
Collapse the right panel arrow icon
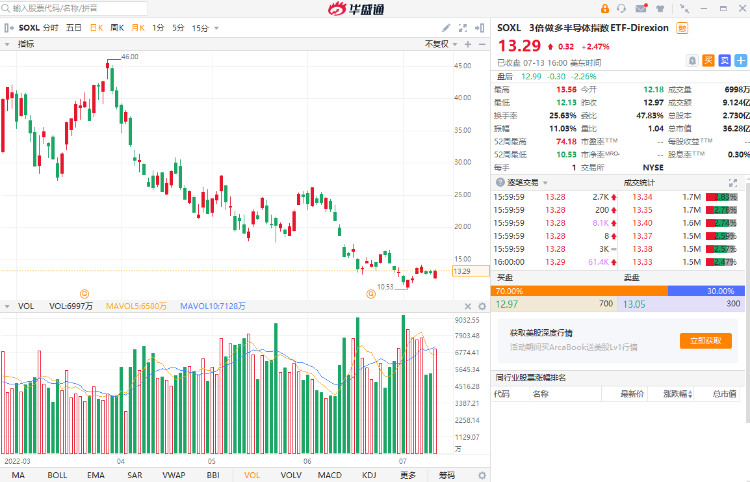(x=480, y=28)
